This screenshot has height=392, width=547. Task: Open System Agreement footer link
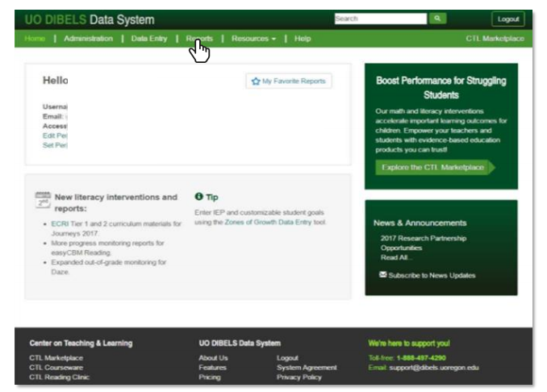tap(307, 367)
